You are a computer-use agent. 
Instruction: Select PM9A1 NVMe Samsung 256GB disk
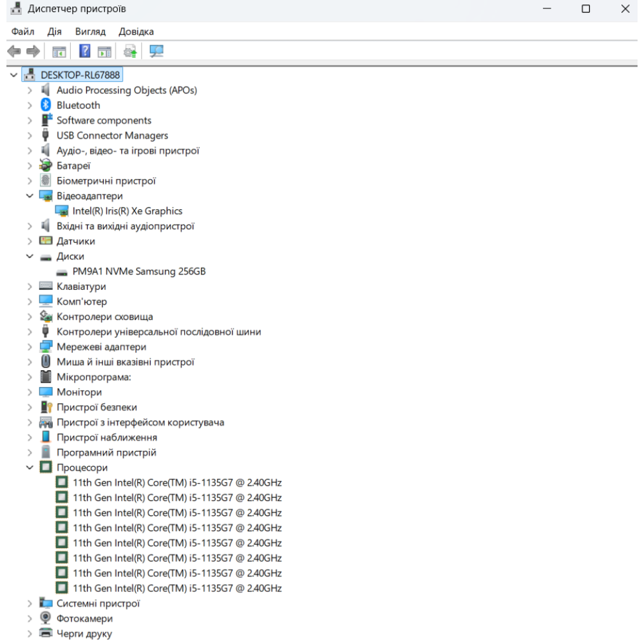coord(138,272)
